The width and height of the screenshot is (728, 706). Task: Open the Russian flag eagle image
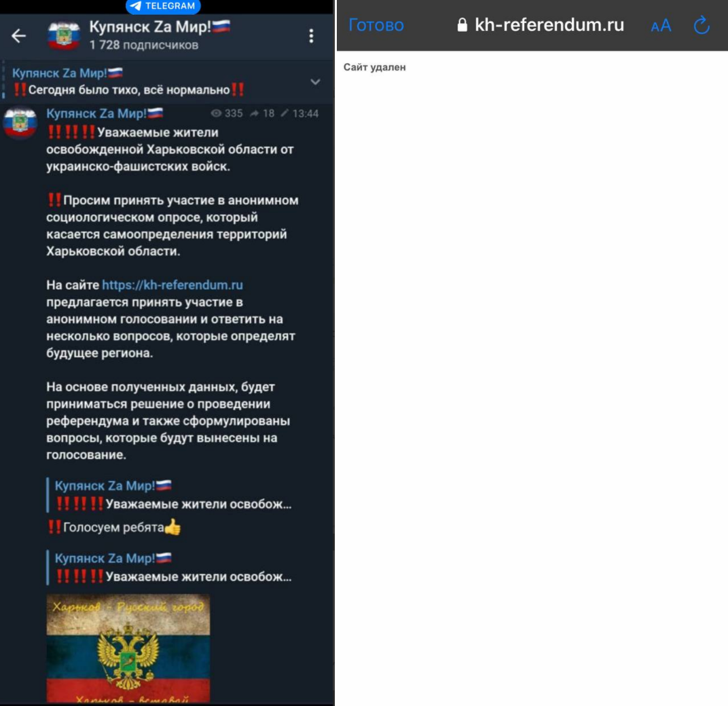(128, 648)
